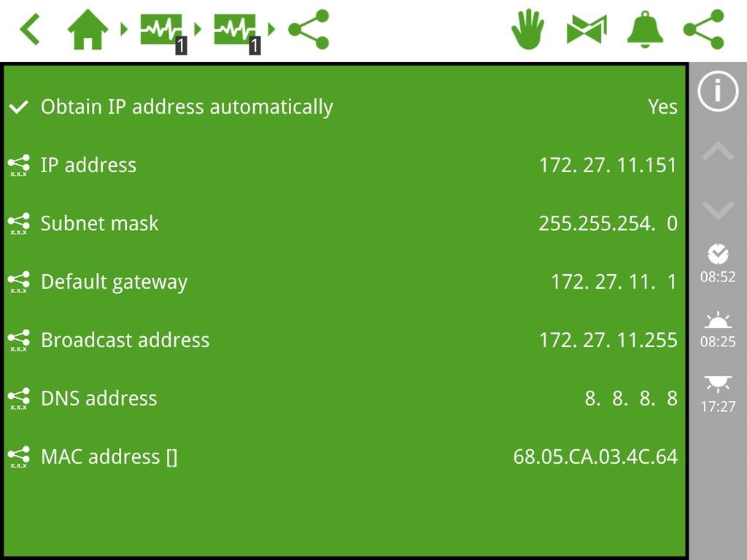
Task: Move up with the sidebar up chevron
Action: coord(718,152)
